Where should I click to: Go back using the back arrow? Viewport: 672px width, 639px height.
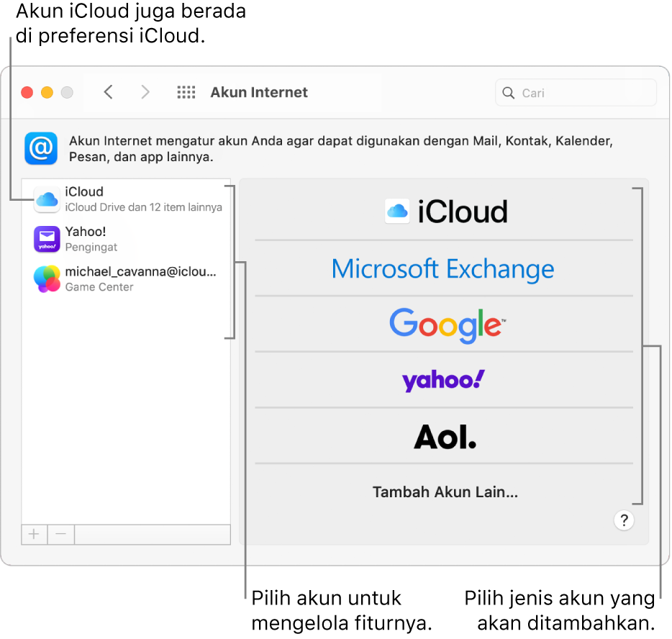click(x=108, y=92)
